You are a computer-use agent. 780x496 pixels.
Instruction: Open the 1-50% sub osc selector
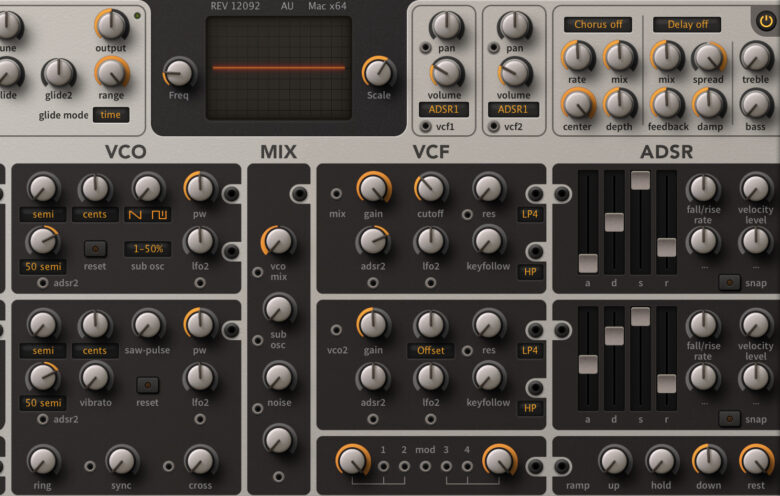[x=148, y=249]
